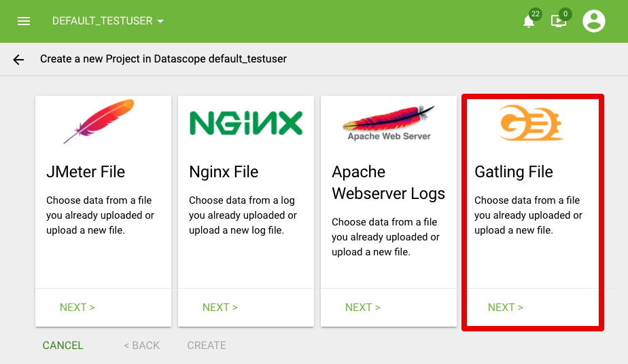Image resolution: width=628 pixels, height=364 pixels.
Task: Click the NGINX logo image
Action: pos(246,123)
